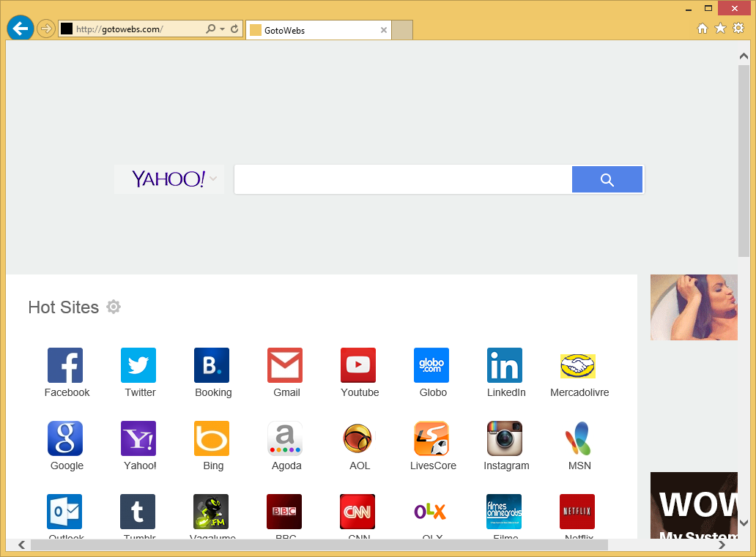Open a new blank tab
Screen dimensions: 756x557
click(402, 30)
